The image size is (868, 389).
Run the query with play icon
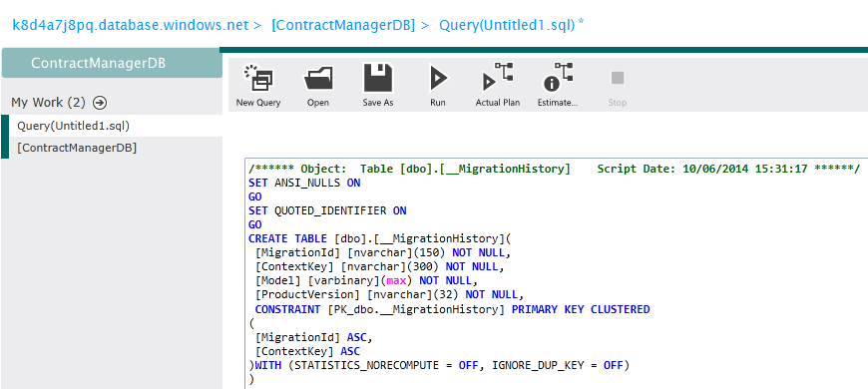[438, 78]
